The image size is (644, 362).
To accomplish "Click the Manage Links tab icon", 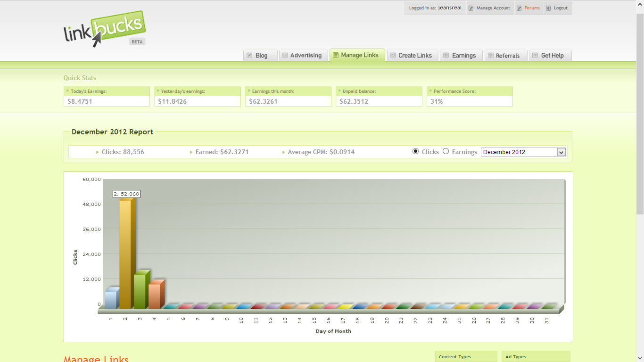I will click(336, 55).
